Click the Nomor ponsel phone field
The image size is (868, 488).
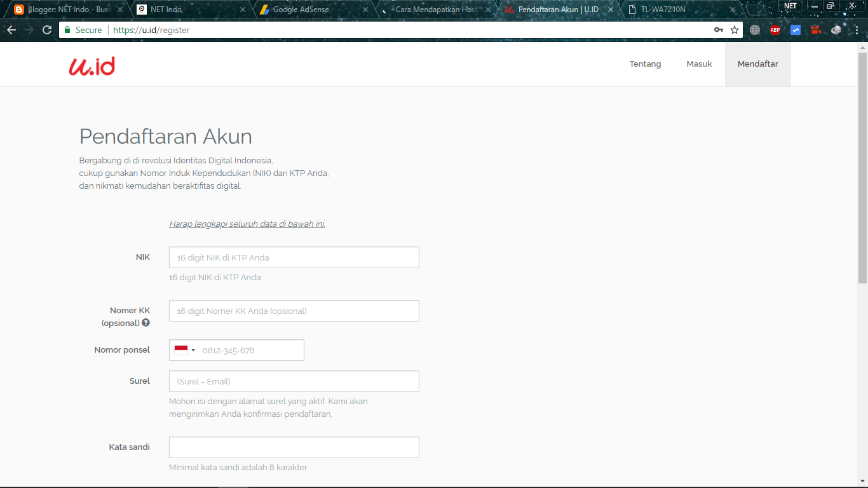click(x=236, y=350)
